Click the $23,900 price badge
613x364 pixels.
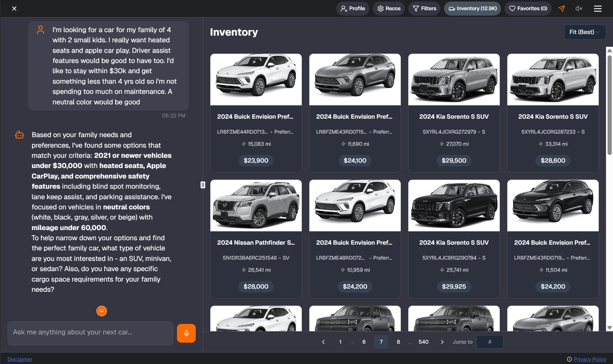[256, 161]
